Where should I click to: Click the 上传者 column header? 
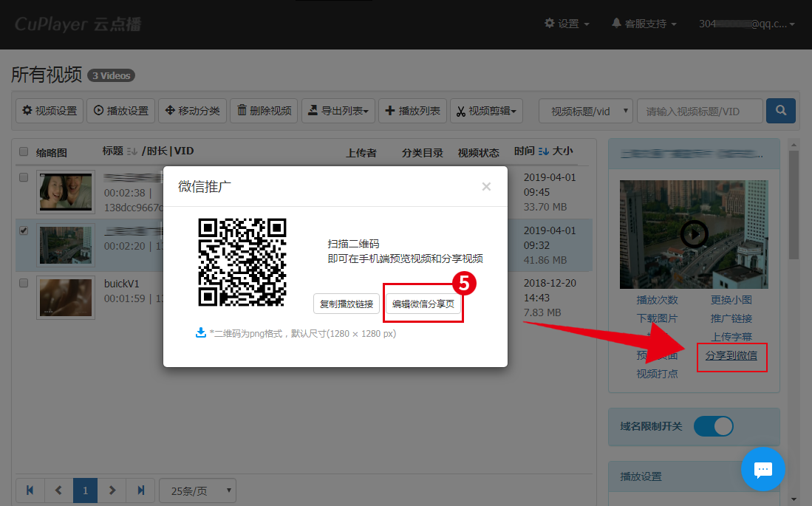point(361,153)
